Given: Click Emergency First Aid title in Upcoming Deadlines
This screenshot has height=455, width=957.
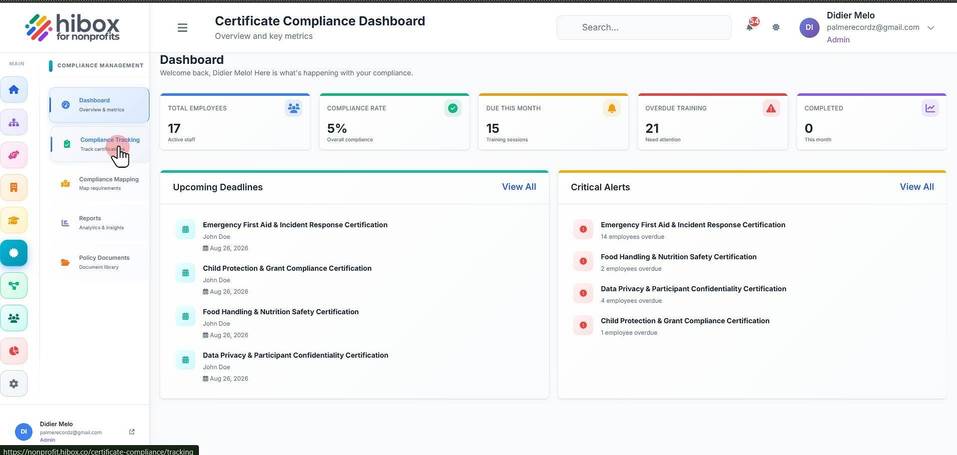Looking at the screenshot, I should click(x=295, y=225).
